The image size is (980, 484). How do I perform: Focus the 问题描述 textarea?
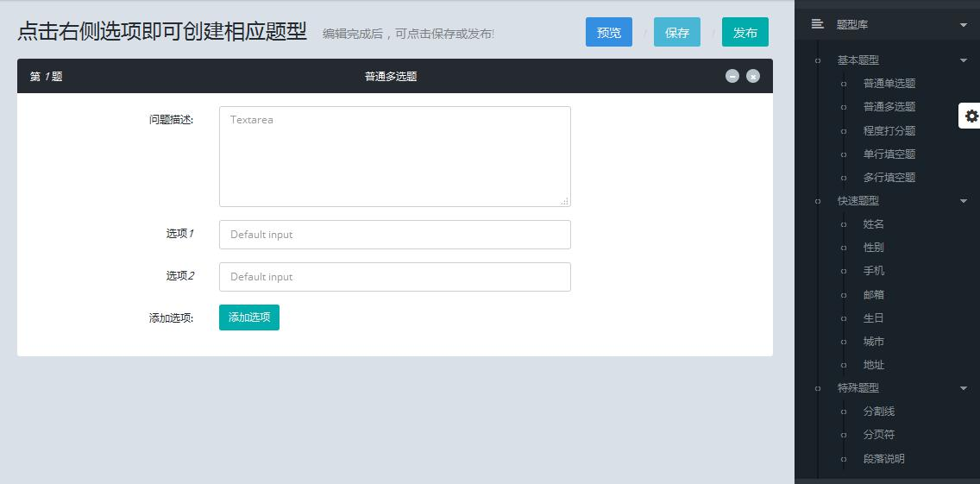[x=395, y=156]
